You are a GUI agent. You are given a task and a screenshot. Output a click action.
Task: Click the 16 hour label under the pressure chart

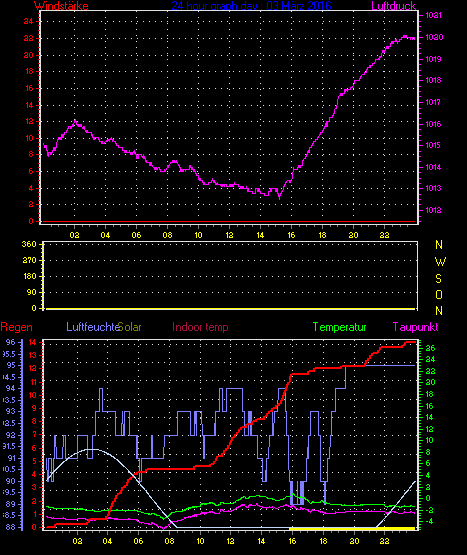click(x=291, y=235)
